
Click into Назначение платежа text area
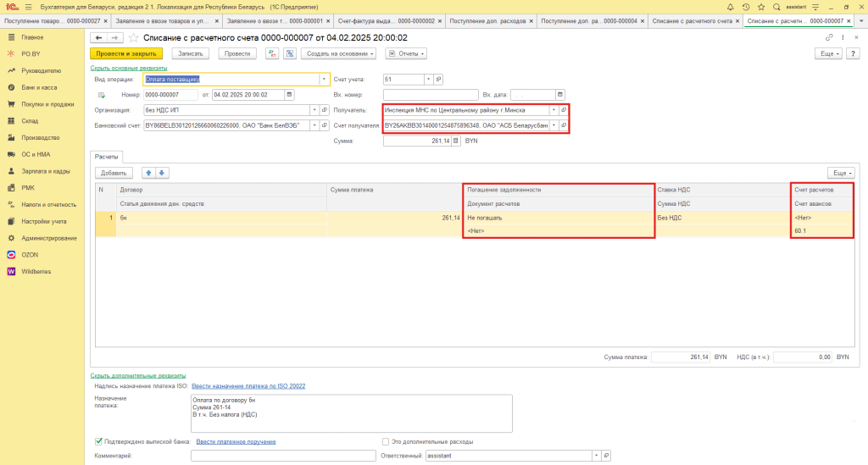pos(352,413)
